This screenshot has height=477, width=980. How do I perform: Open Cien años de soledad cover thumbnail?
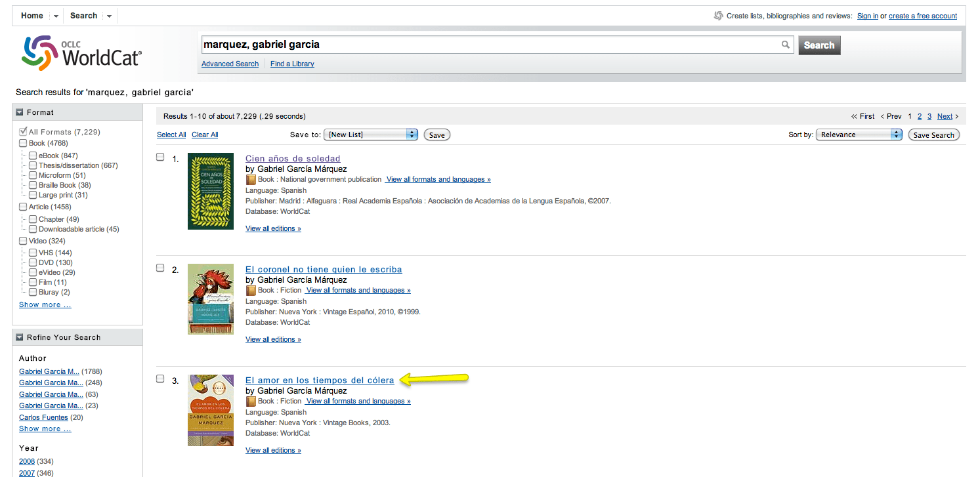pos(211,191)
